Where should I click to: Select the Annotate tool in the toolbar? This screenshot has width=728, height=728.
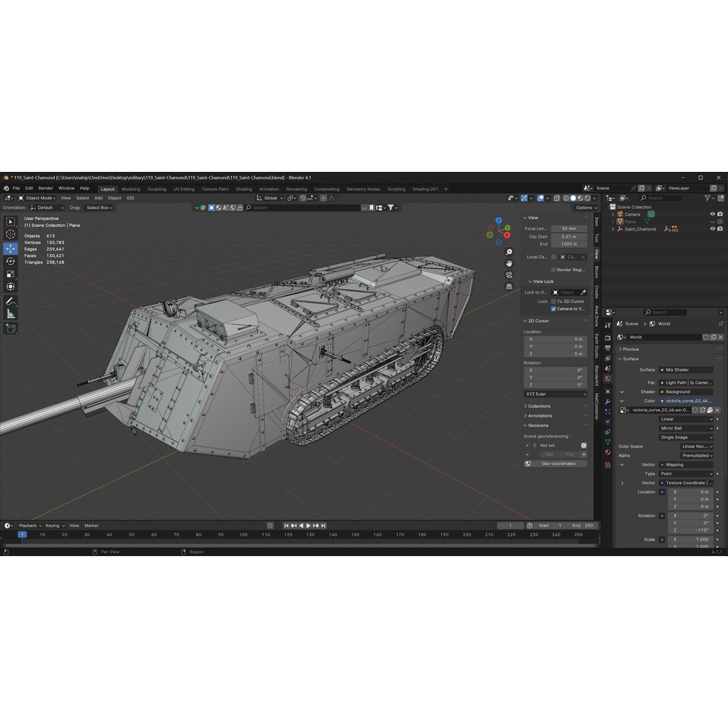(x=9, y=301)
